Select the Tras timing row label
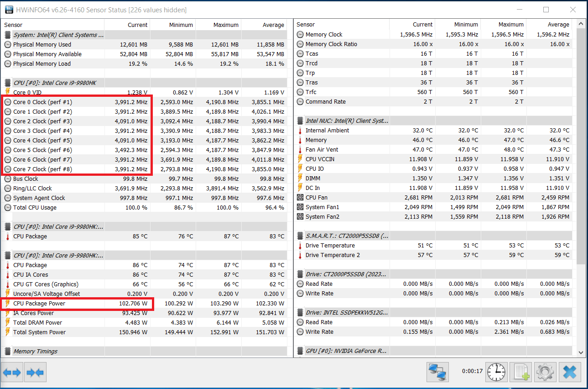 pos(312,83)
